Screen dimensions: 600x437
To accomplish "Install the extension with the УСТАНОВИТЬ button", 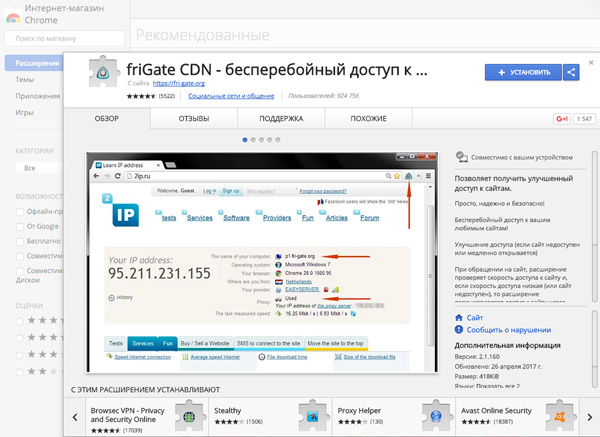I will pos(523,72).
